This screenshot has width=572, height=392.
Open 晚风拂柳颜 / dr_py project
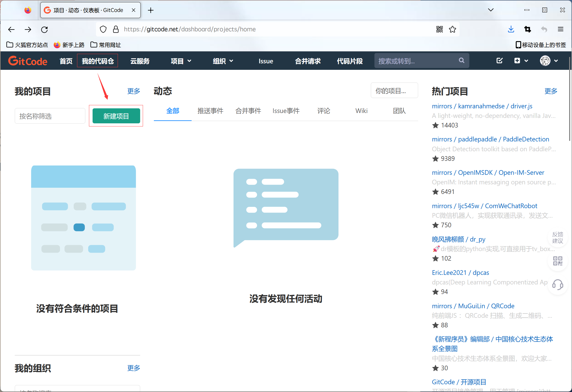pos(458,239)
